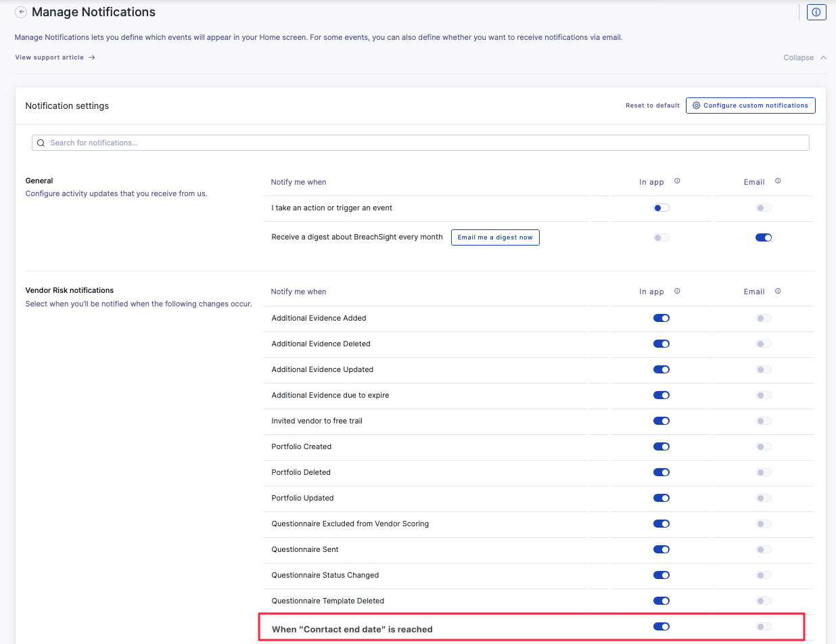Disable In app for Portfolio Created

tap(661, 446)
